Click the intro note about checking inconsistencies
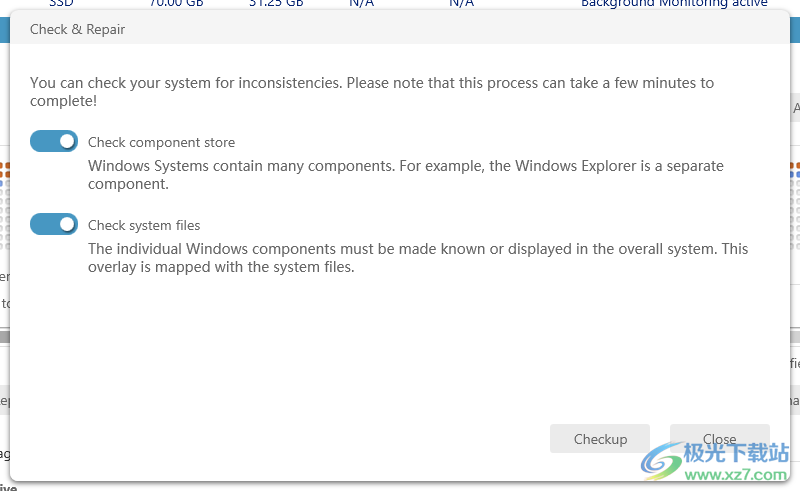This screenshot has width=800, height=491. [371, 92]
